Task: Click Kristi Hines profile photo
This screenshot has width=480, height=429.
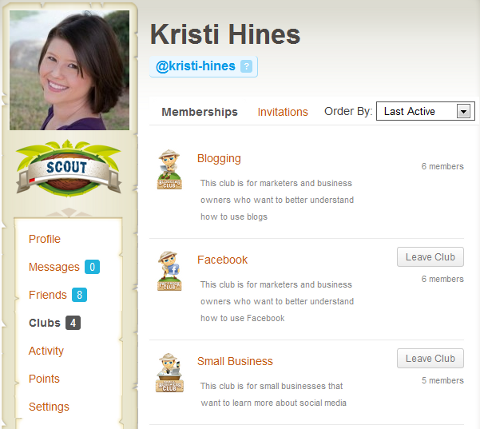Action: point(69,70)
